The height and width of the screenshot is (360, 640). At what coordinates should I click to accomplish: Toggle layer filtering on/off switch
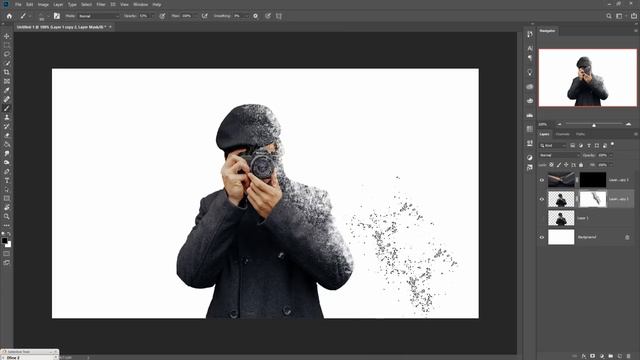(612, 144)
